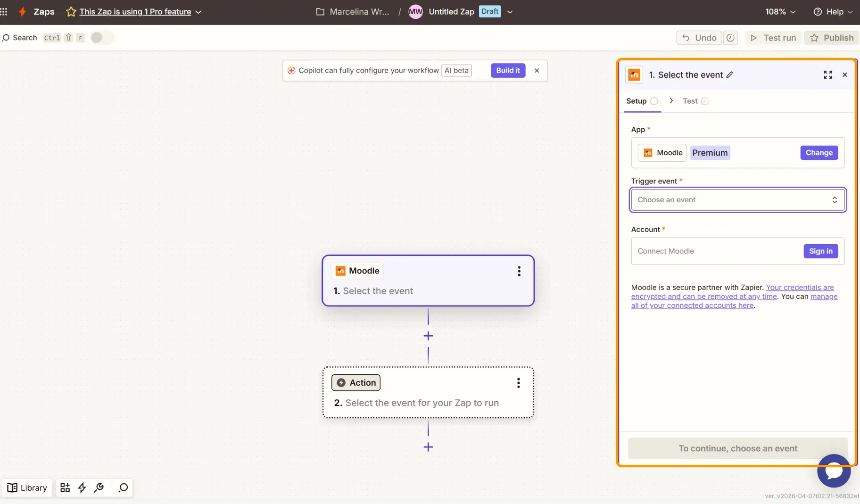Image resolution: width=860 pixels, height=504 pixels.
Task: Open the Help menu
Action: point(833,12)
